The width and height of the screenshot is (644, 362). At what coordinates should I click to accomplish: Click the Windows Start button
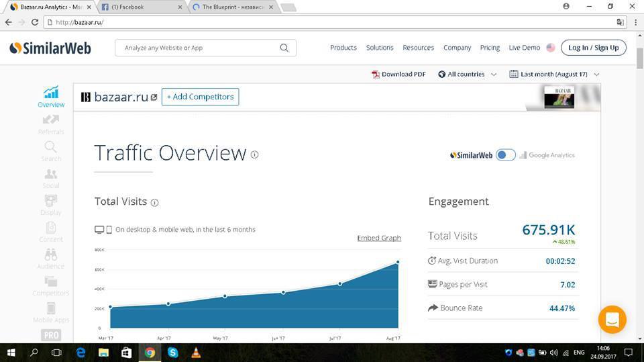click(11, 353)
